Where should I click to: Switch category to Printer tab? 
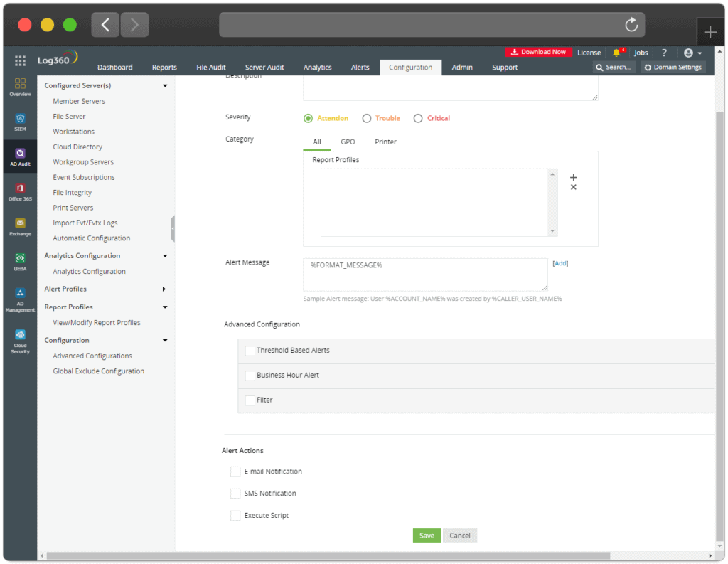click(385, 142)
